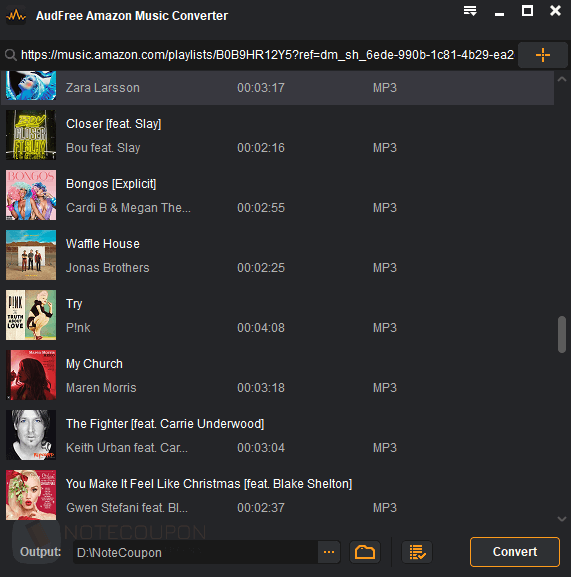Close the AudFree Amazon Music Converter window
This screenshot has height=577, width=571.
tap(555, 11)
